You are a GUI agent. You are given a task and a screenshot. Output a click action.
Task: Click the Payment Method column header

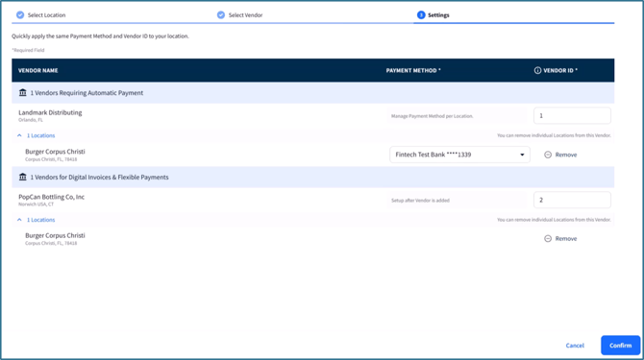pos(413,70)
